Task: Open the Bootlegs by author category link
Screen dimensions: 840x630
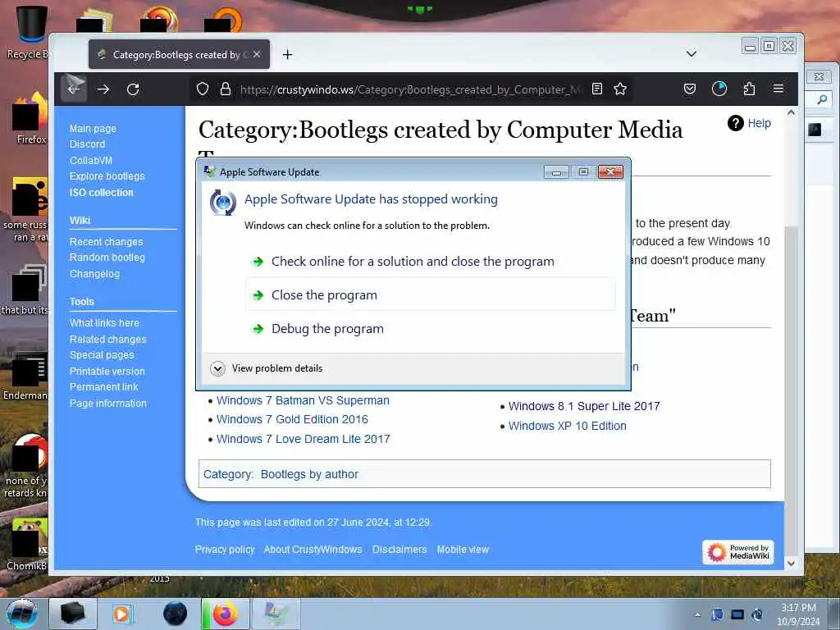Action: coord(309,474)
